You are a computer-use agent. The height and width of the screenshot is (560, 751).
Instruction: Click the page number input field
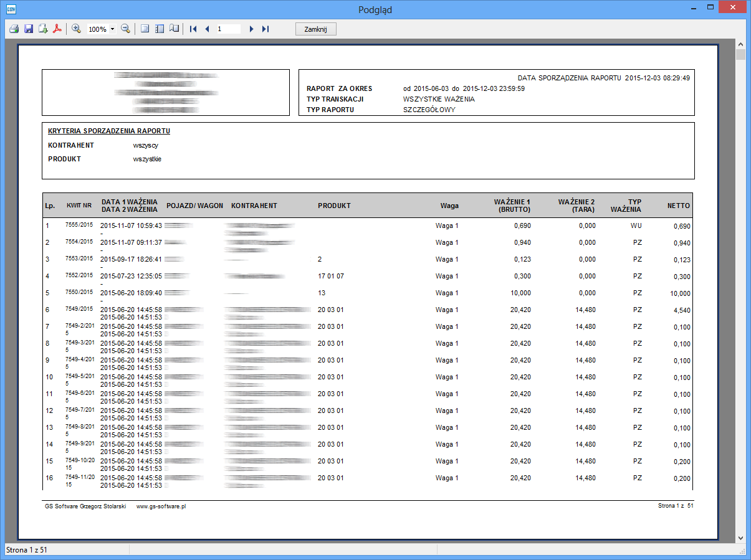pyautogui.click(x=228, y=29)
